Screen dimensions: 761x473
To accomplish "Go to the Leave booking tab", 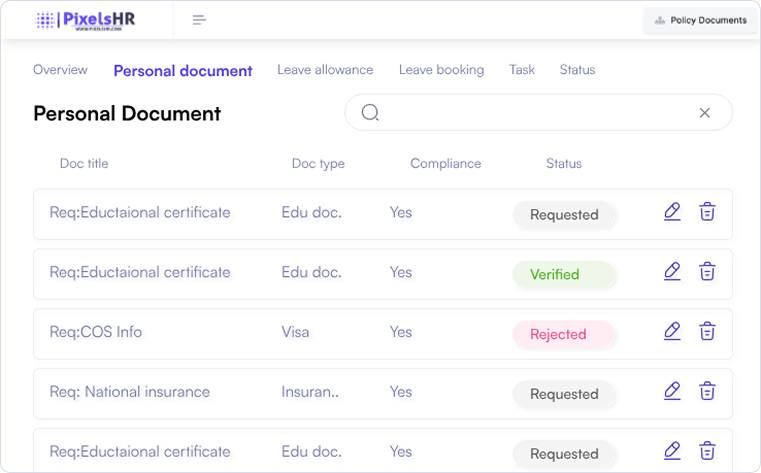I will (x=441, y=70).
